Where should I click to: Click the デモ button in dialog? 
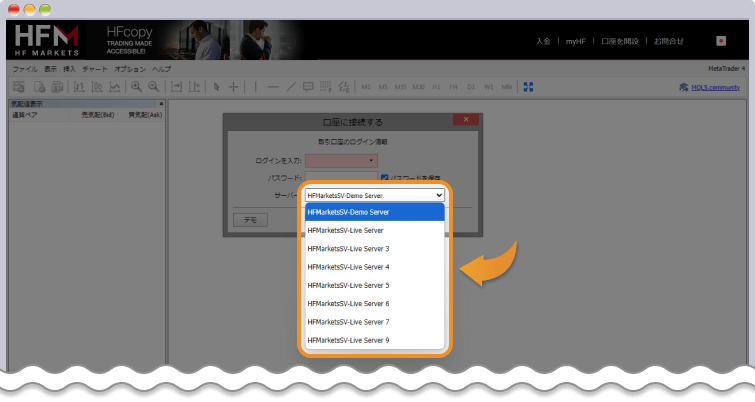[x=250, y=220]
